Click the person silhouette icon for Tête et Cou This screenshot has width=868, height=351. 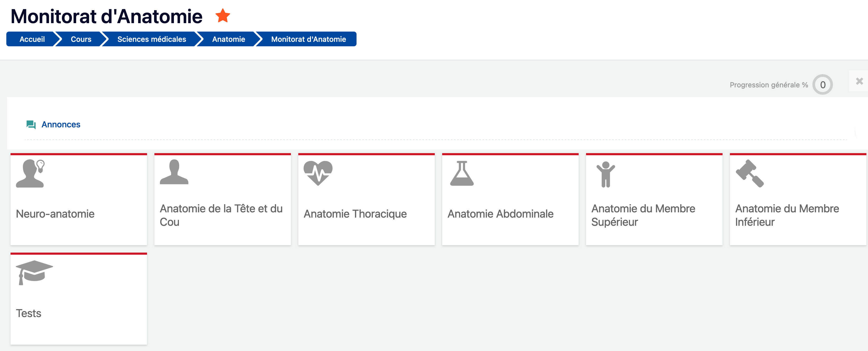coord(174,172)
